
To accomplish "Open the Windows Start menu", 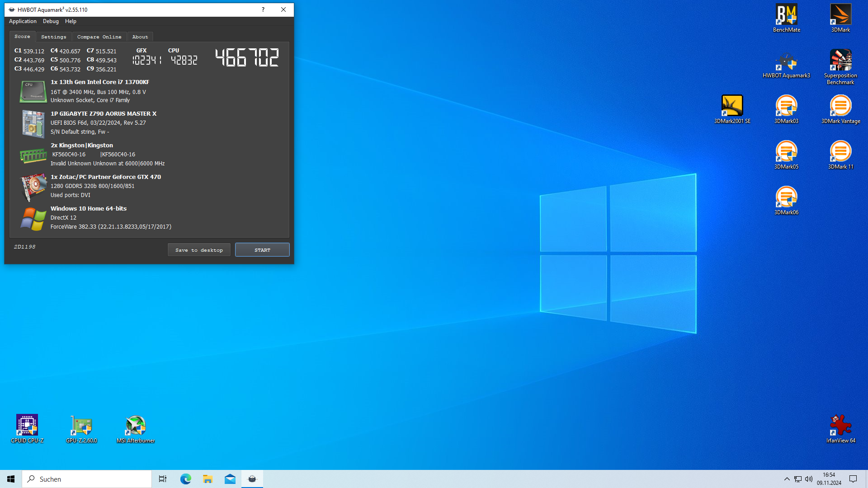I will [x=11, y=479].
